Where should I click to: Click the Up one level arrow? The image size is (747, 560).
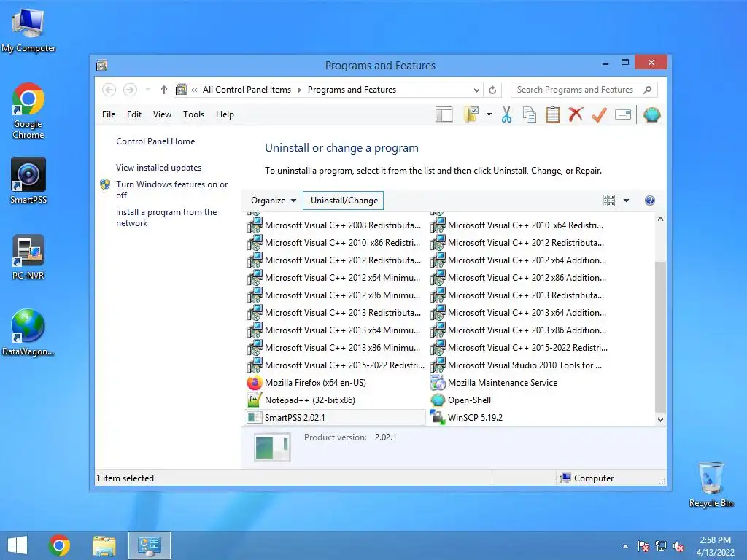point(164,90)
